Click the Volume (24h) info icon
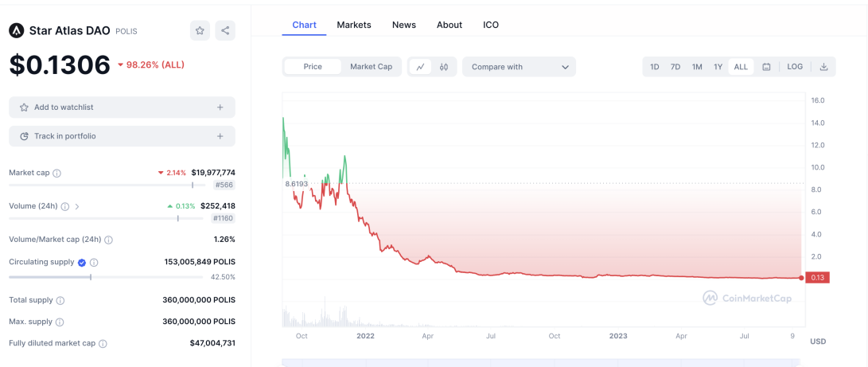Image resolution: width=868 pixels, height=367 pixels. point(64,206)
